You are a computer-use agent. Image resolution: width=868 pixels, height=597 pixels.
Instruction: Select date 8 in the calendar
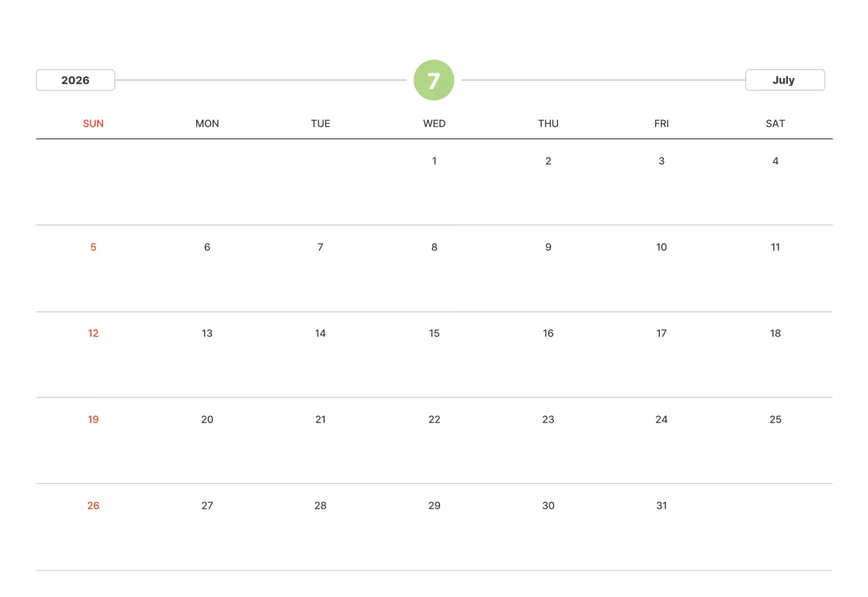pos(434,248)
